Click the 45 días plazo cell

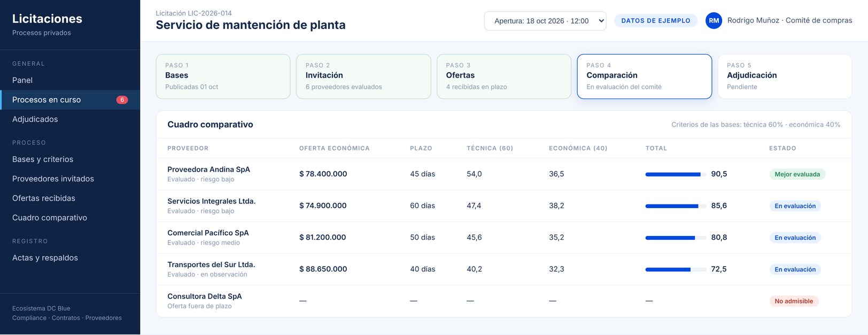point(422,174)
